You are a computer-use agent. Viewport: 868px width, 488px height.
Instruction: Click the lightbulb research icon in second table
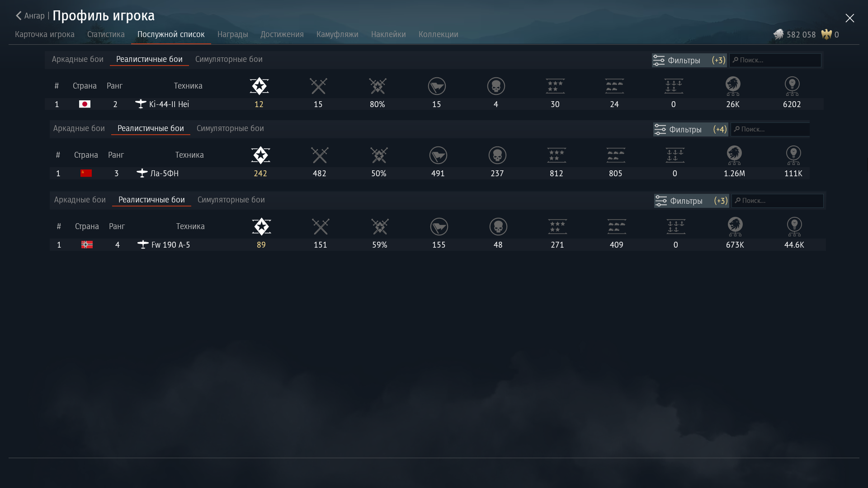[x=793, y=155]
